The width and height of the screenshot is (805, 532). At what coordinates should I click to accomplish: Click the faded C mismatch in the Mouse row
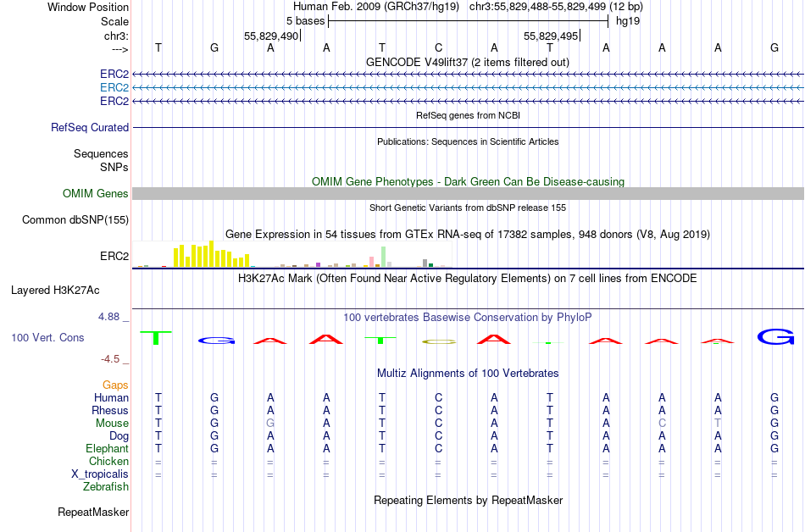point(663,424)
